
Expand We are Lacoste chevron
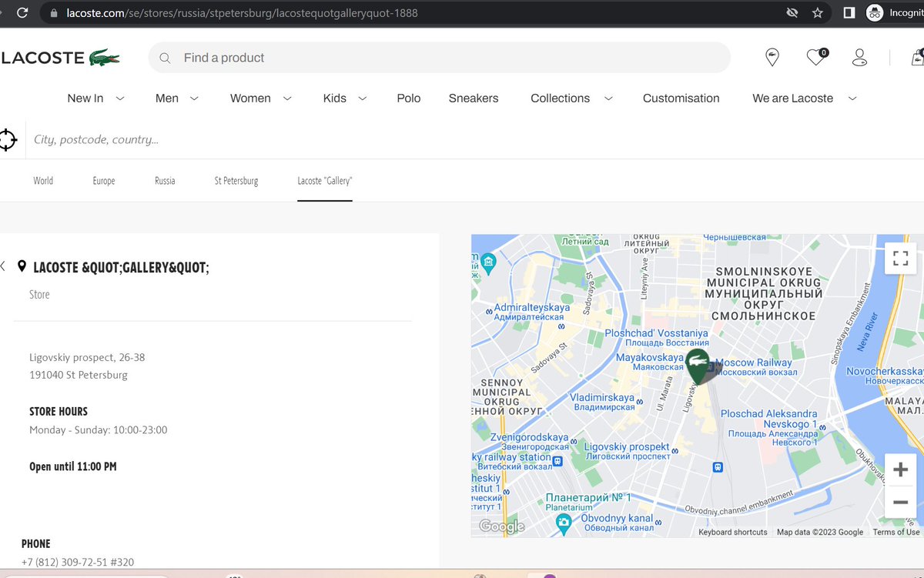(x=852, y=99)
